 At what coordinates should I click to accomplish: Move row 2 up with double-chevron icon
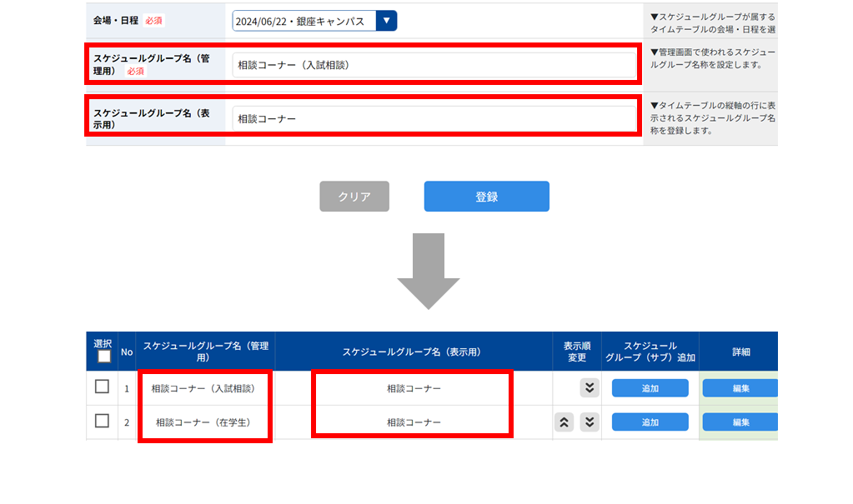coord(564,422)
